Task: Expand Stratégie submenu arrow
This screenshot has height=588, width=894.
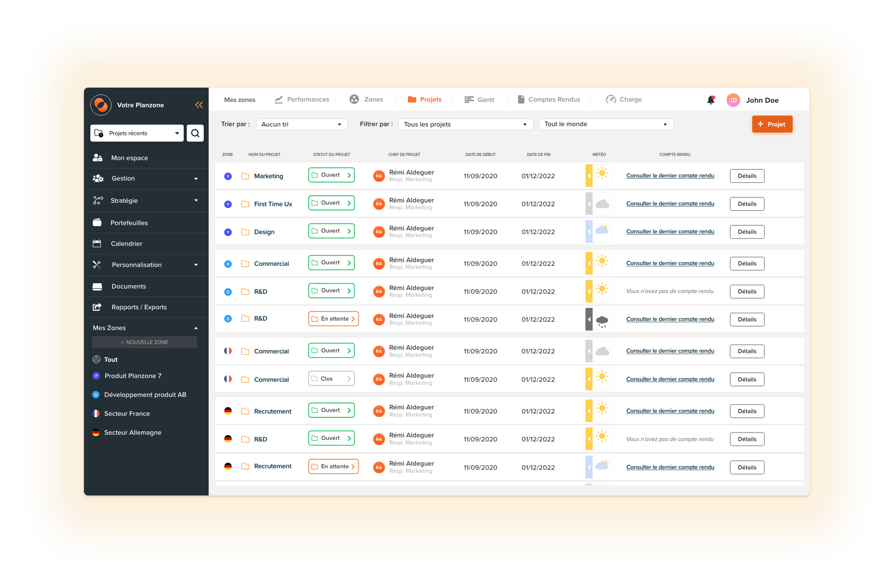Action: coord(196,201)
